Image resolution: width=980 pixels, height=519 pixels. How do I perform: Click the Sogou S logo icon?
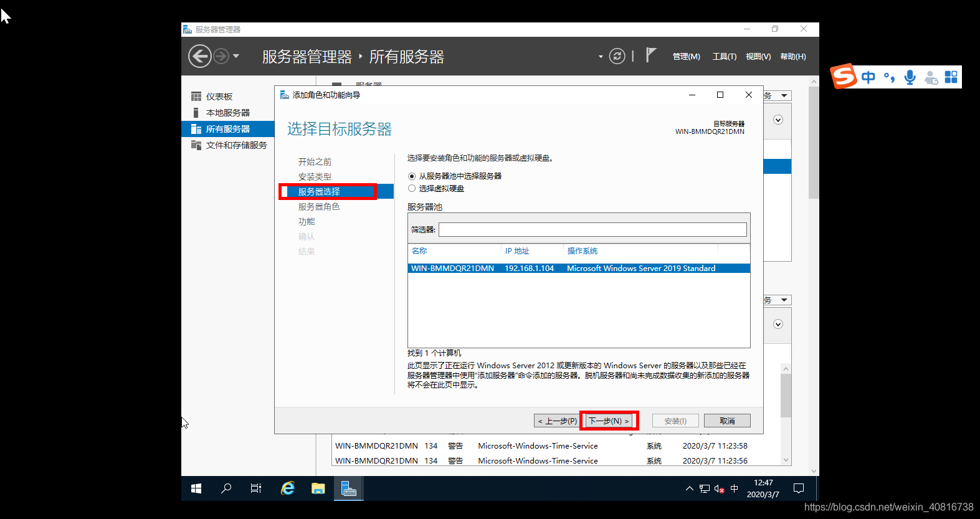(844, 77)
